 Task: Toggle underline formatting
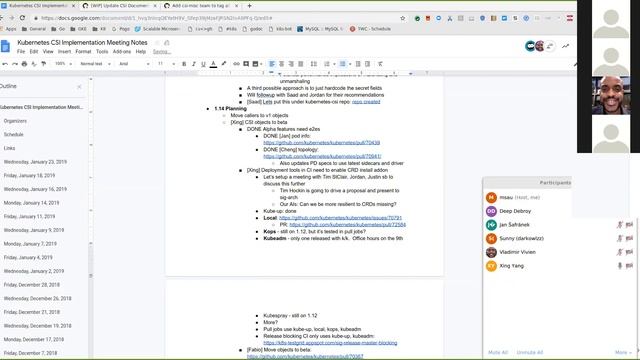(x=203, y=64)
